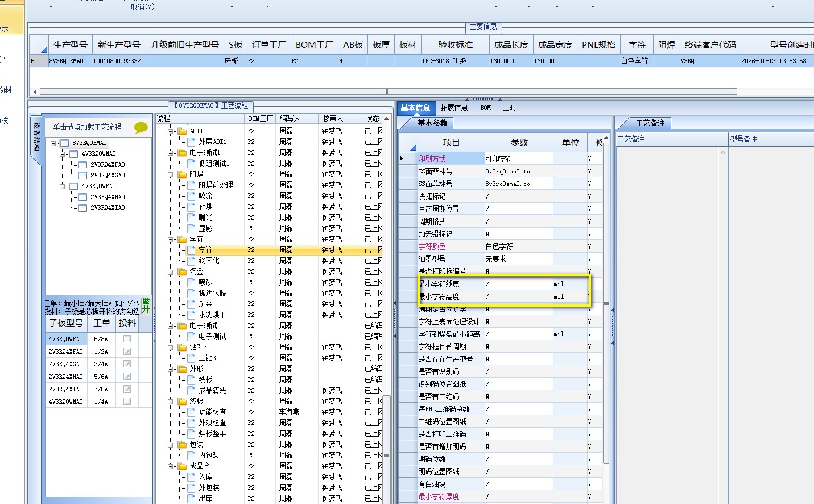Viewport: 814px width, 504px height.
Task: Collapse the 8V3RQ0EMA0 root tree node
Action: click(53, 143)
